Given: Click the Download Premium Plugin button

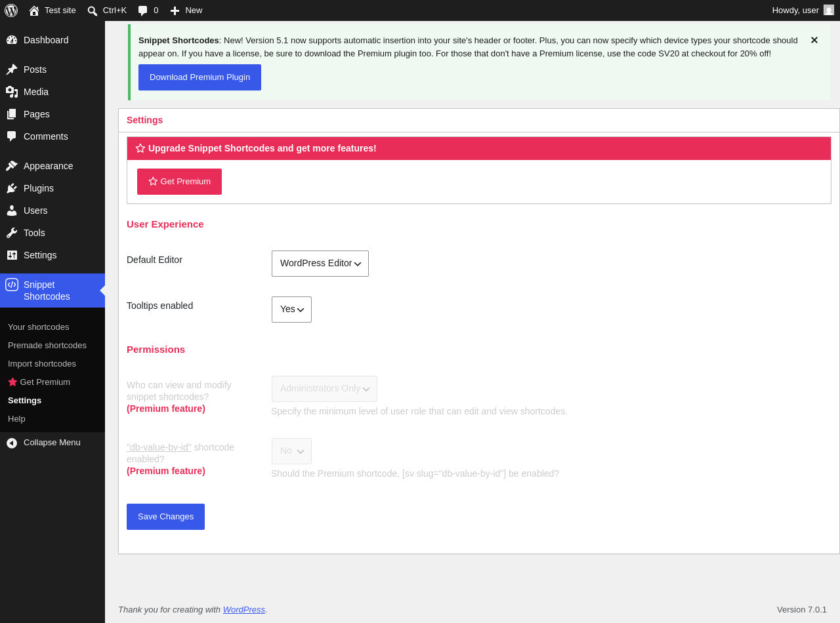Looking at the screenshot, I should [199, 77].
